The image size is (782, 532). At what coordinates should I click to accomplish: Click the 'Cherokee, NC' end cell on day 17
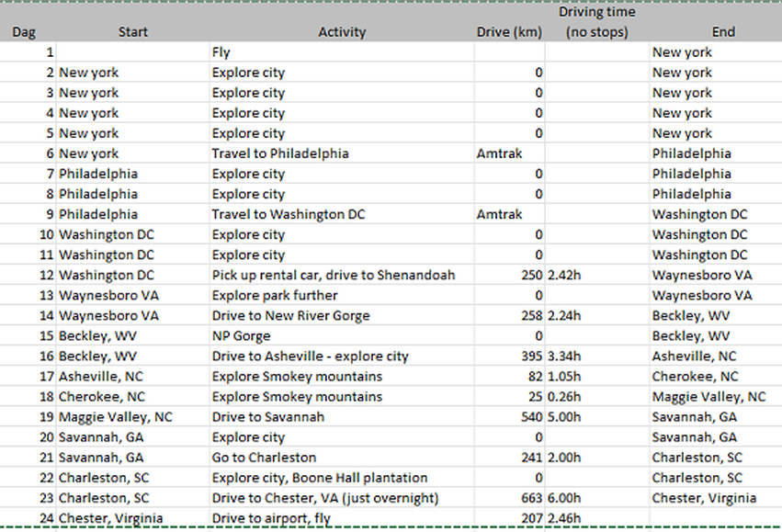716,377
